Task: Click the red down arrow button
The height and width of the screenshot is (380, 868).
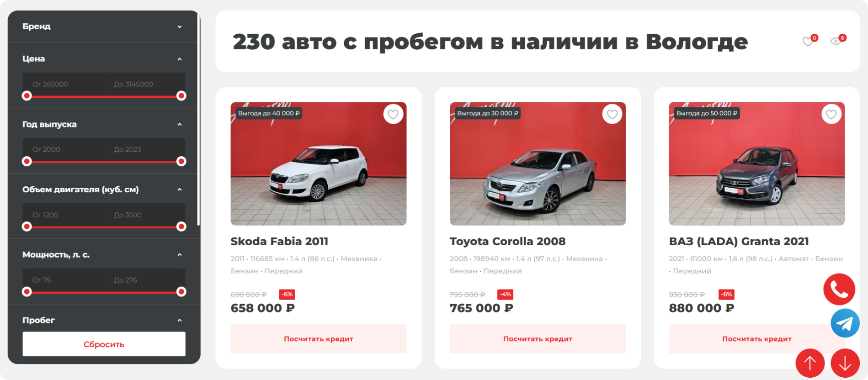Action: (845, 363)
